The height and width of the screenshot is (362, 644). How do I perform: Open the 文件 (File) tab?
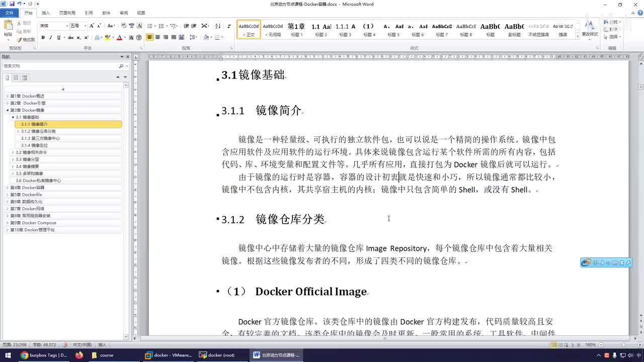9,13
